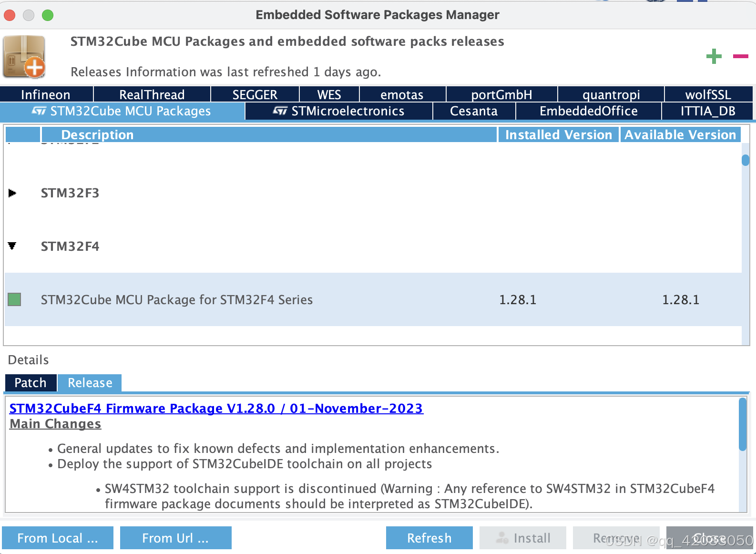Image resolution: width=756 pixels, height=554 pixels.
Task: Switch to the Release details tab
Action: click(x=90, y=383)
